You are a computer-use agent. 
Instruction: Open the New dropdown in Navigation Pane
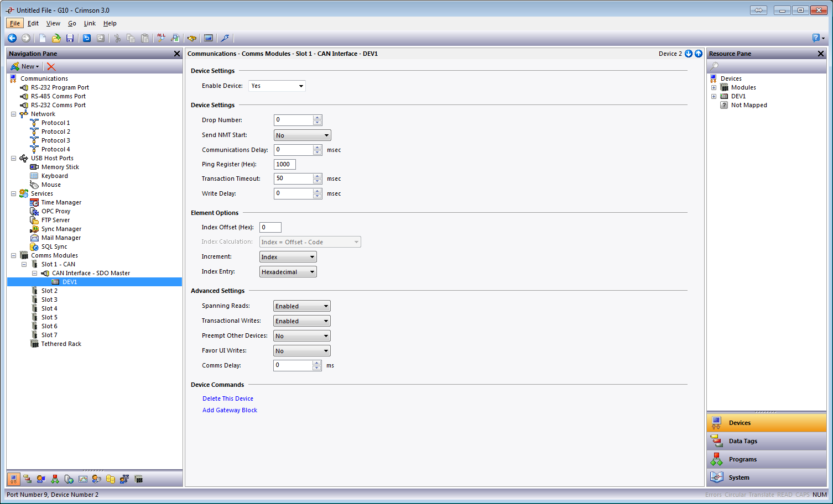pyautogui.click(x=25, y=66)
